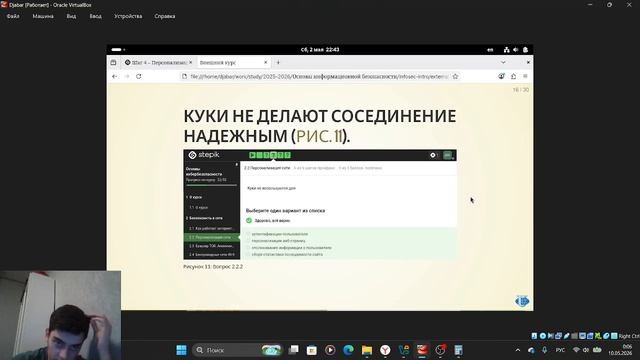
Task: Click the Поиск taskbar search box
Action: click(x=237, y=350)
